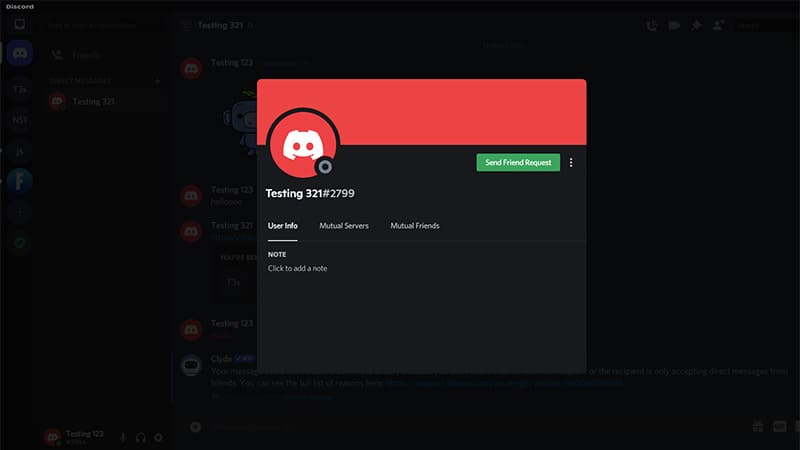Create a DM with the plus icon

[157, 80]
